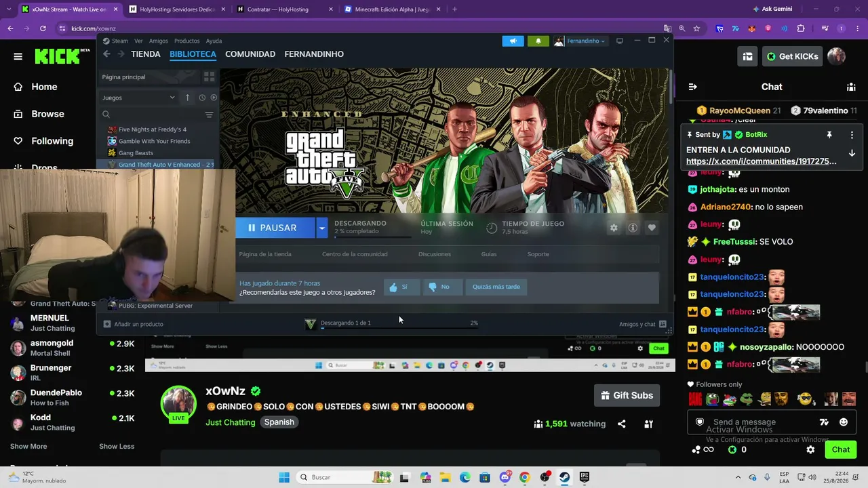Open Brunenger's channel in sidebar

71,372
